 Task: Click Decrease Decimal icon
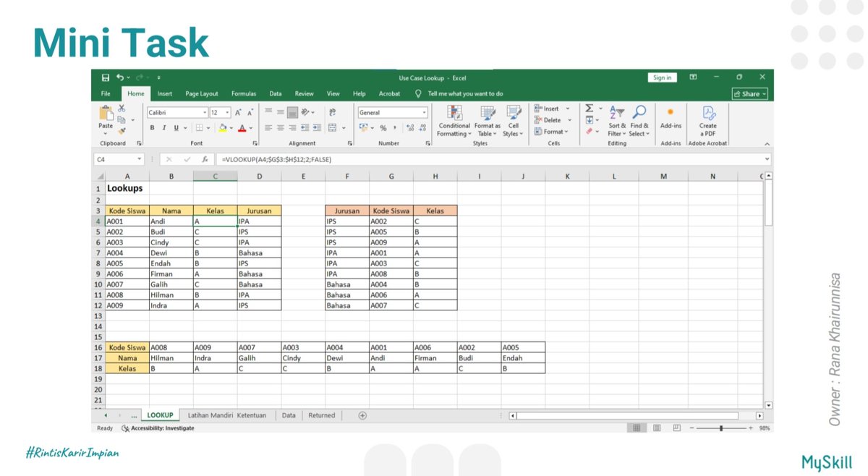coord(422,128)
